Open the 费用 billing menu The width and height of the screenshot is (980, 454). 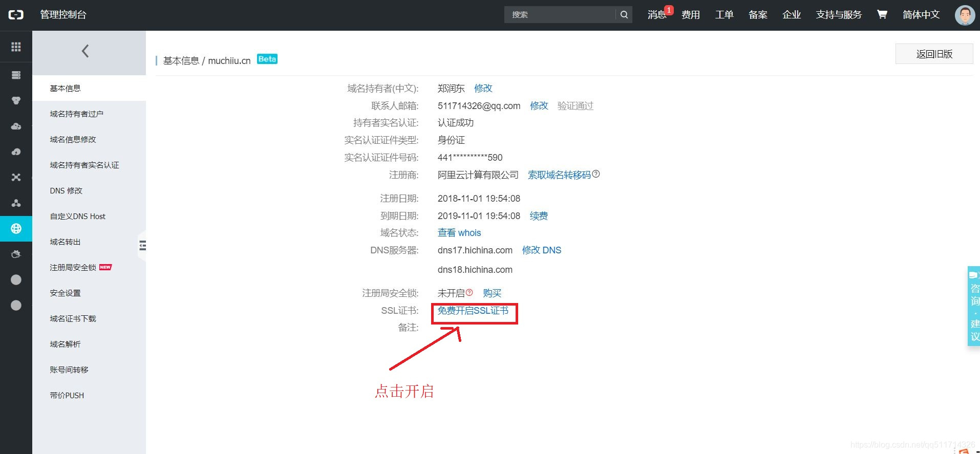pos(690,15)
